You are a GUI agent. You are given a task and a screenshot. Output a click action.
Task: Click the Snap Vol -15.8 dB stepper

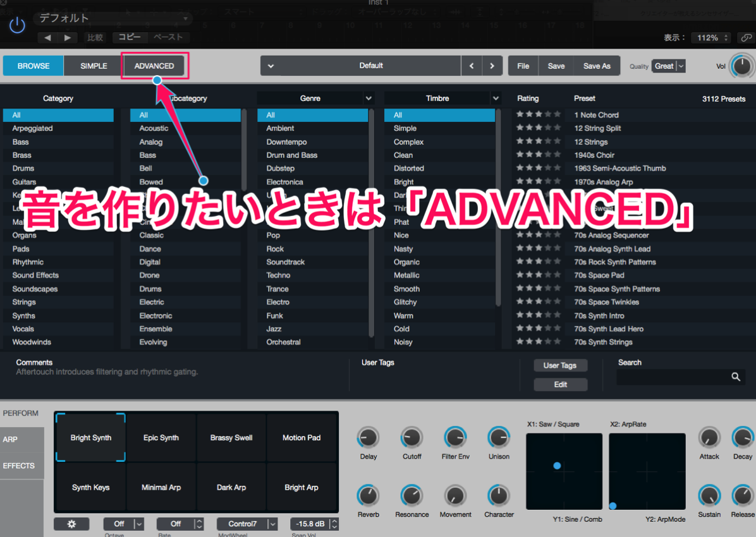tap(334, 524)
